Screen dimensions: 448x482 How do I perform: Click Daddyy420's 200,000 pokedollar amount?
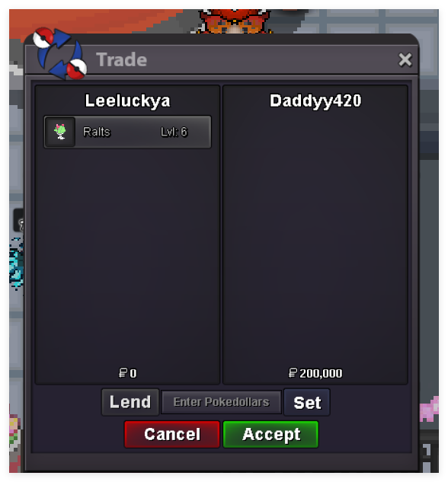[x=321, y=373]
